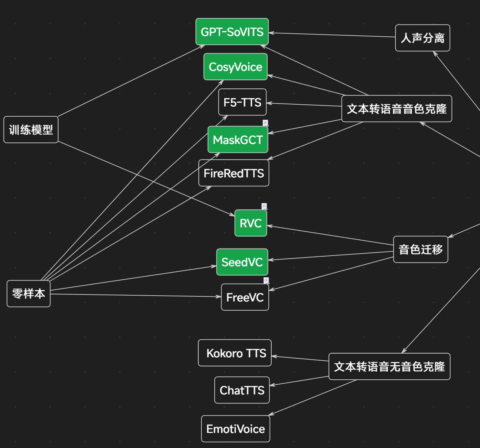Viewport: 480px width, 448px height.
Task: Open the note icon above MaskGCT node
Action: click(x=265, y=123)
